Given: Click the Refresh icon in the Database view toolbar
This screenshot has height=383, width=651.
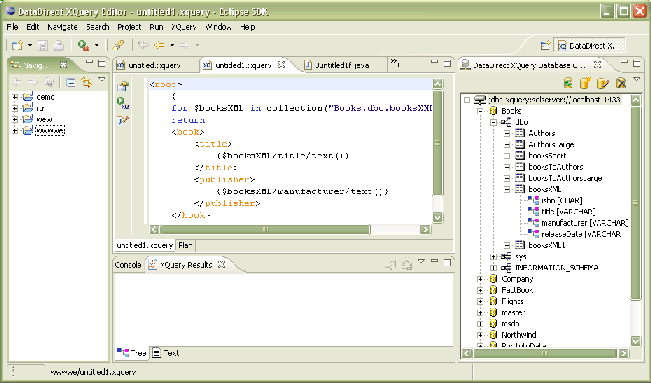Looking at the screenshot, I should click(x=568, y=83).
